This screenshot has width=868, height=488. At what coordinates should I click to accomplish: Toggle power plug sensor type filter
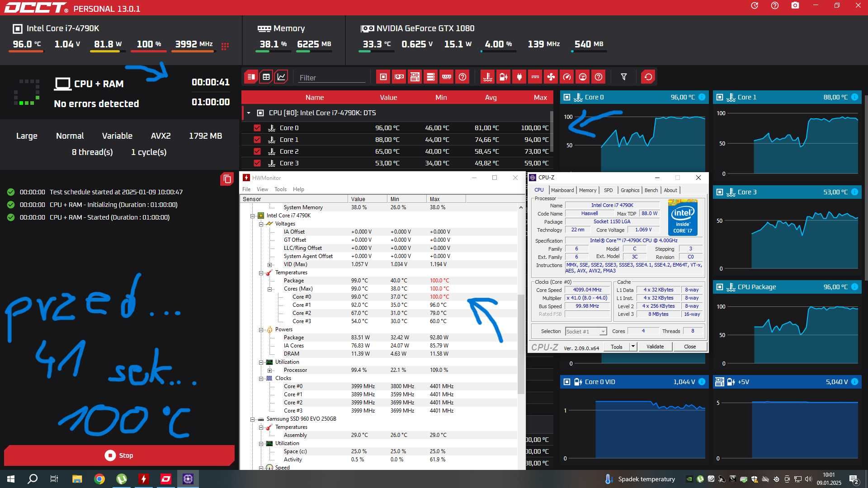point(519,77)
